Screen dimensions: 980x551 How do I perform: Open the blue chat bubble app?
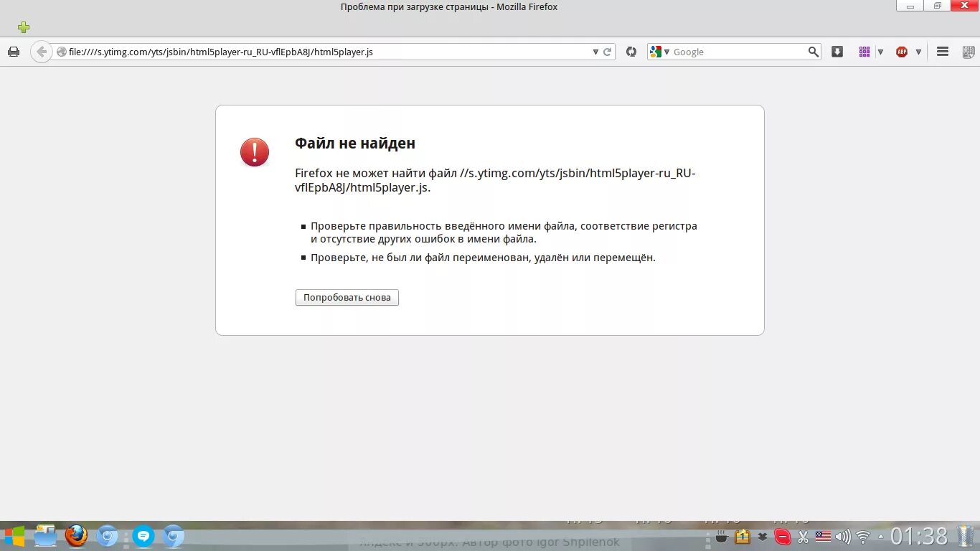click(x=143, y=536)
